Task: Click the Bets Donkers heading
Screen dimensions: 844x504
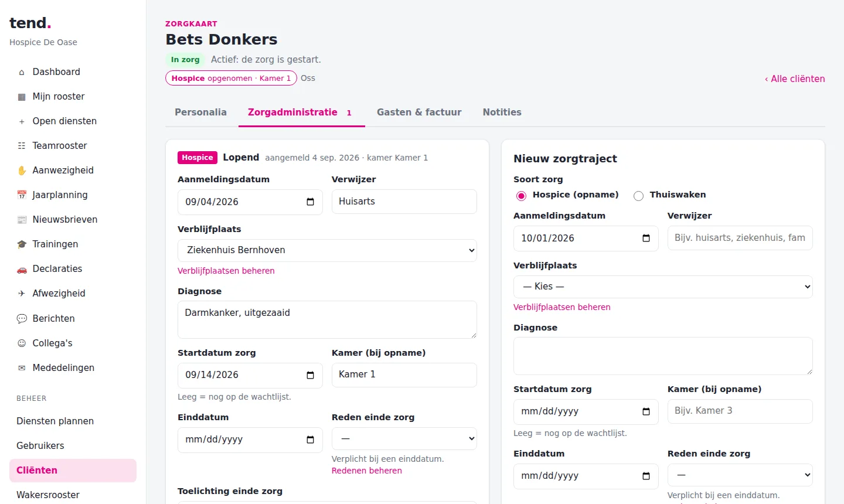Action: [x=222, y=39]
